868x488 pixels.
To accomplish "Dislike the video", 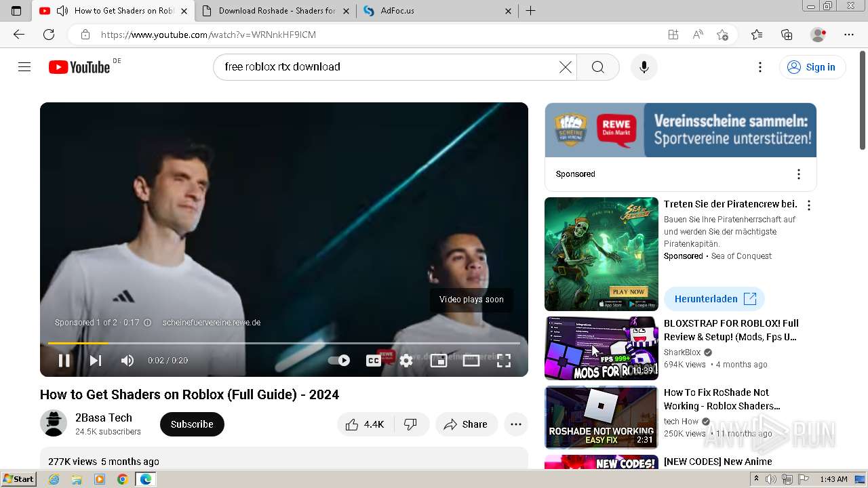I will [x=410, y=424].
